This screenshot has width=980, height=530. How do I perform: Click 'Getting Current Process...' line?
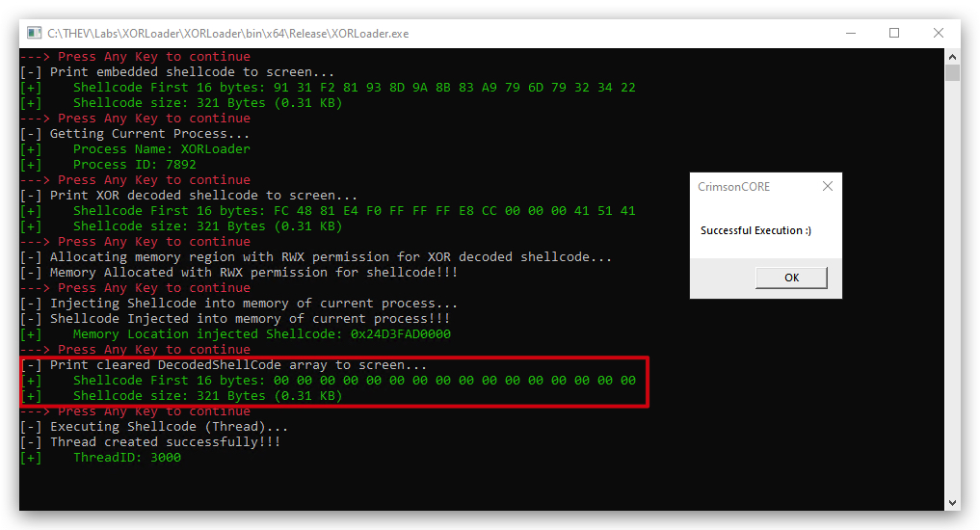[x=134, y=134]
